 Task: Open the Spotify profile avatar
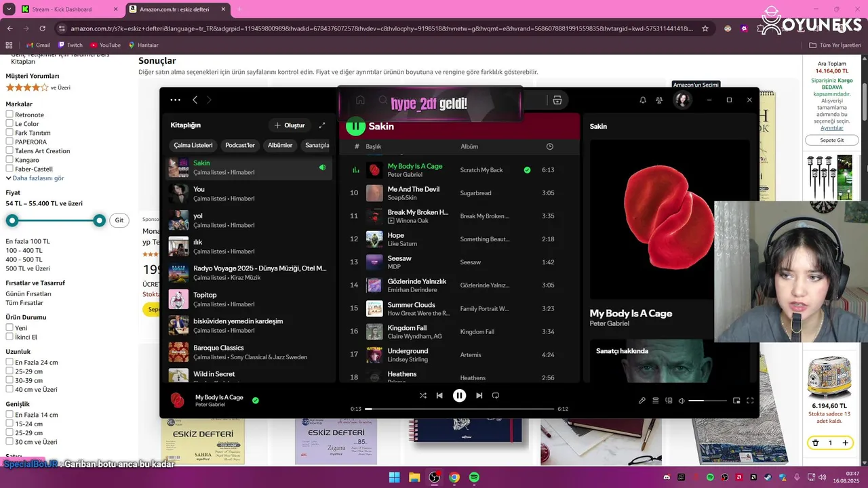(682, 100)
